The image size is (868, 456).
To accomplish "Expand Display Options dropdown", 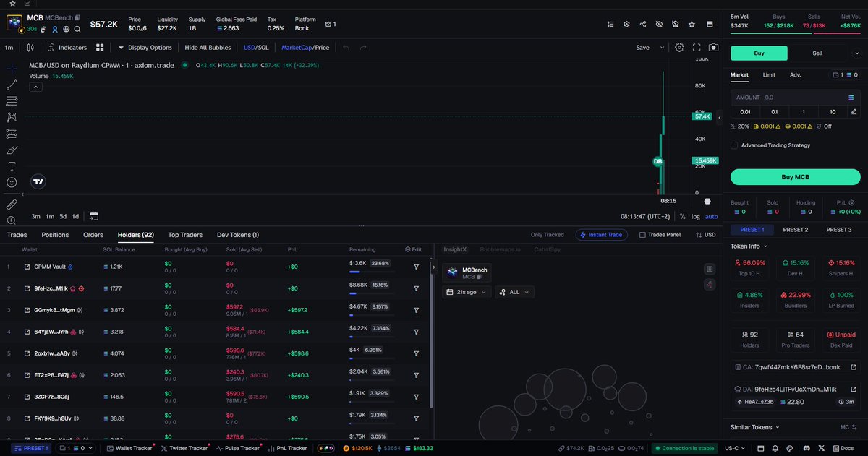I will pos(145,48).
